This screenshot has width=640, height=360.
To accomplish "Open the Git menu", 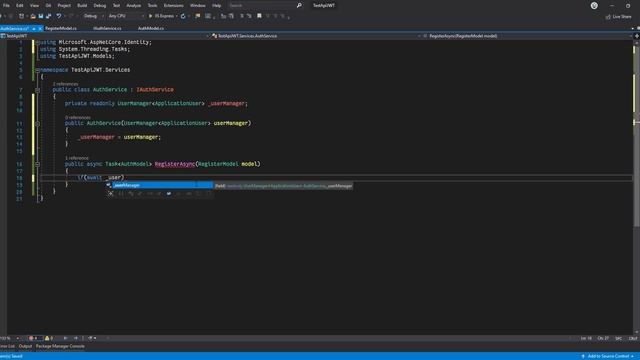I will pyautogui.click(x=48, y=6).
